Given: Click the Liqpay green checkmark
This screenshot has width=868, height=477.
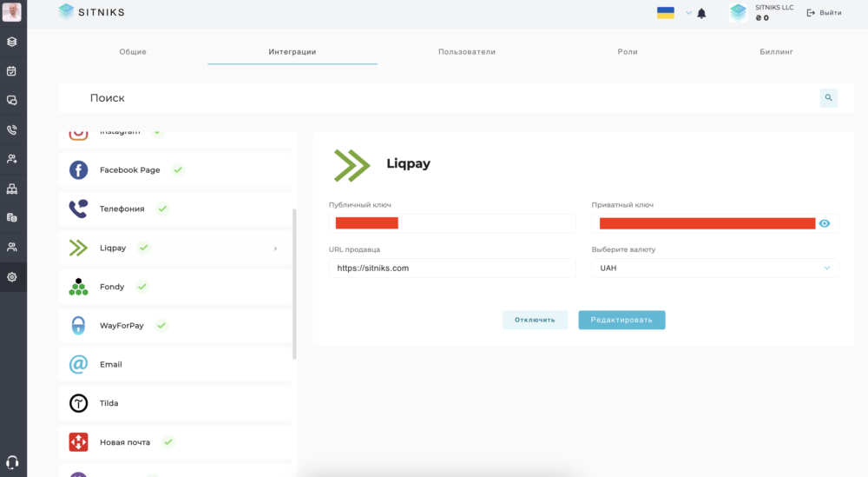Looking at the screenshot, I should coord(144,248).
